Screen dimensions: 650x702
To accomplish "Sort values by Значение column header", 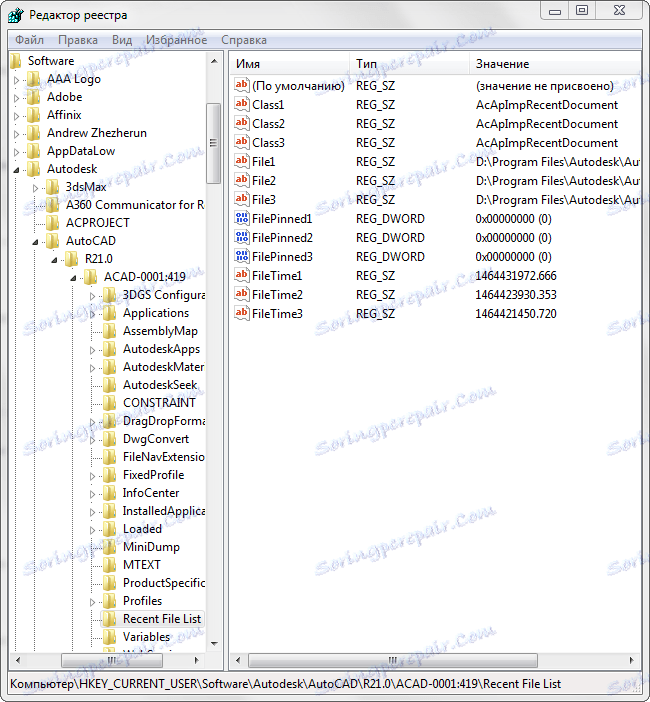I will coord(555,64).
